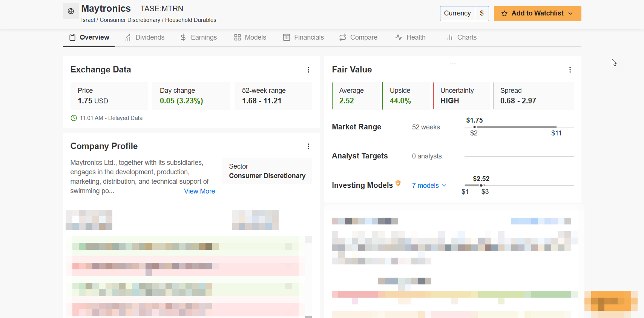Click the Uncertainty HIGH card
The width and height of the screenshot is (644, 318).
[461, 96]
